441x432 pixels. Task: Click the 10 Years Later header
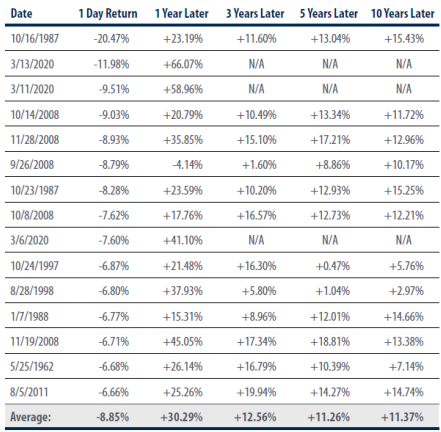pos(403,14)
